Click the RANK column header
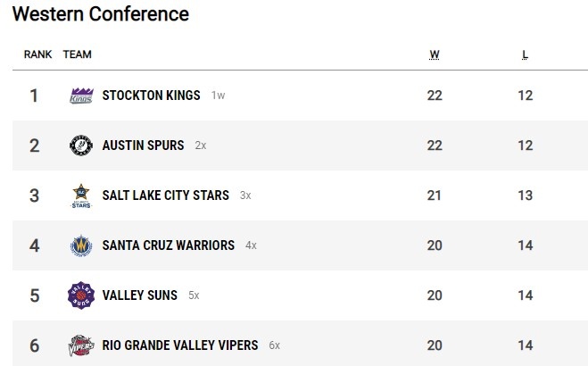This screenshot has height=366, width=588. tap(37, 55)
